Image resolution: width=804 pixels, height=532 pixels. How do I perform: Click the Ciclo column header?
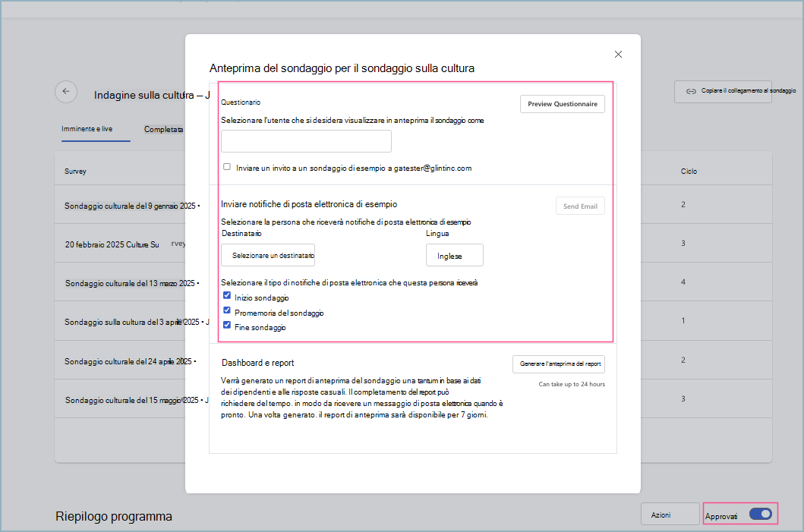point(689,172)
